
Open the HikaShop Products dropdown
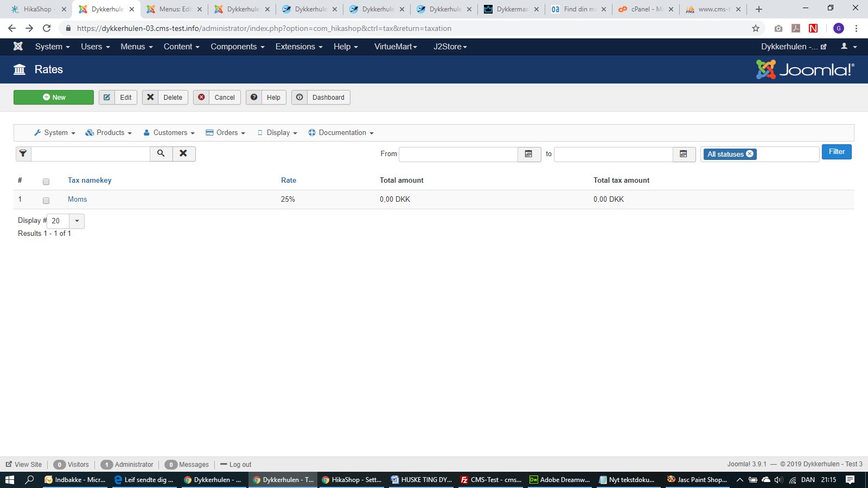108,133
